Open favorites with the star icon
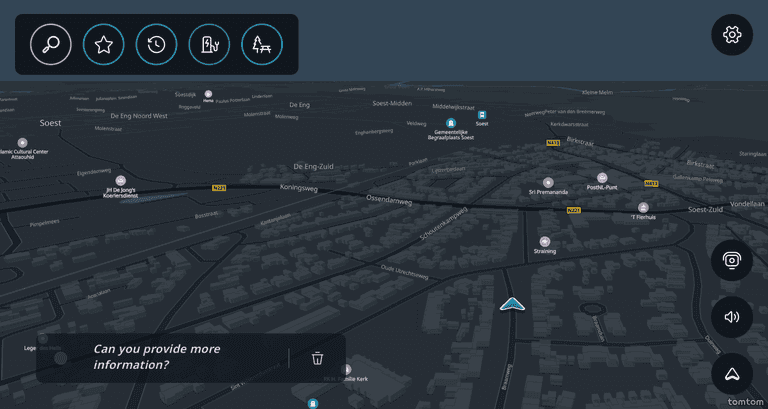Image resolution: width=768 pixels, height=409 pixels. click(104, 44)
